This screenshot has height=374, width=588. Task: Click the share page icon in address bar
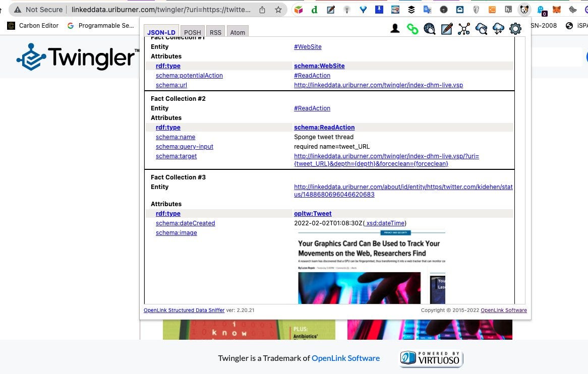coord(262,10)
